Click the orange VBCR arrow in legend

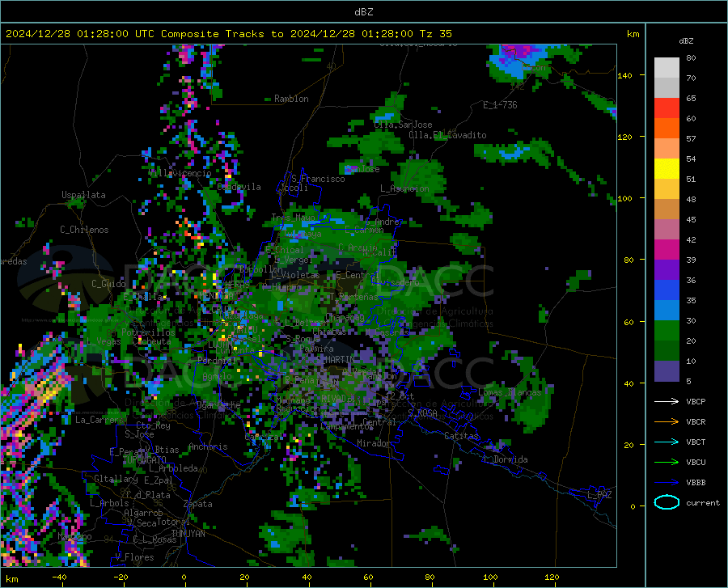click(667, 422)
